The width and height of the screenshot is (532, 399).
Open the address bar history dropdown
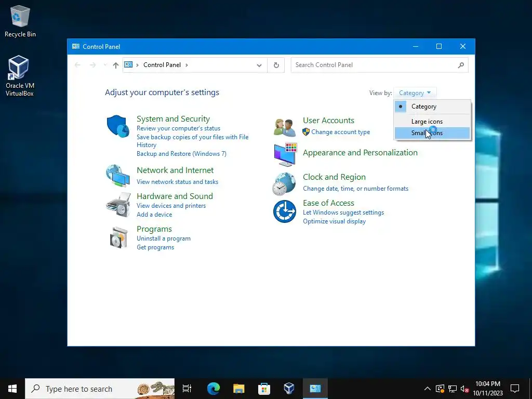click(x=259, y=65)
